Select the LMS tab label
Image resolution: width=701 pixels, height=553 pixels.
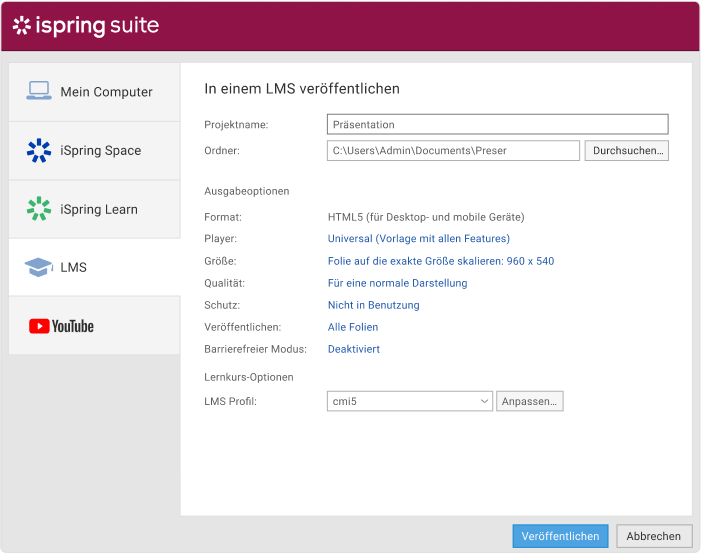point(73,267)
